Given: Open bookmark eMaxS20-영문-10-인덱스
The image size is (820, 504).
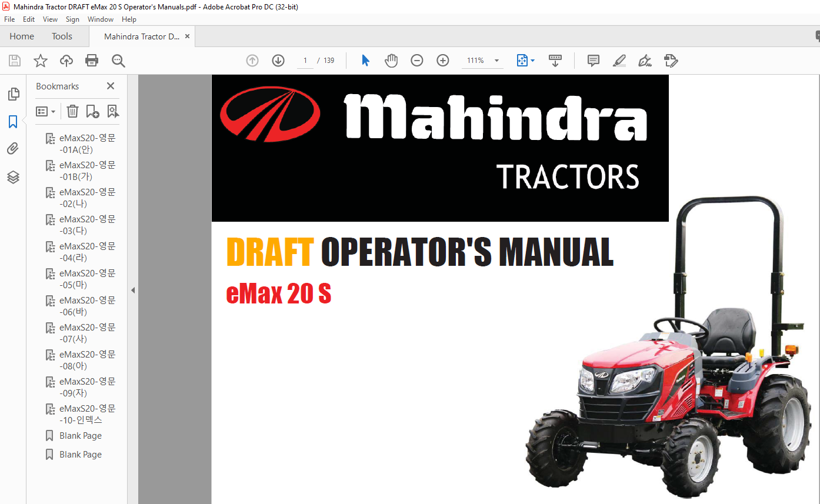Looking at the screenshot, I should [88, 415].
